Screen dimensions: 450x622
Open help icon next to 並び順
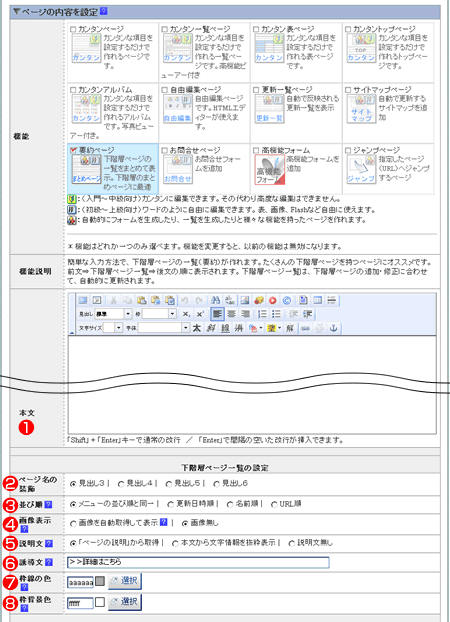click(x=48, y=505)
